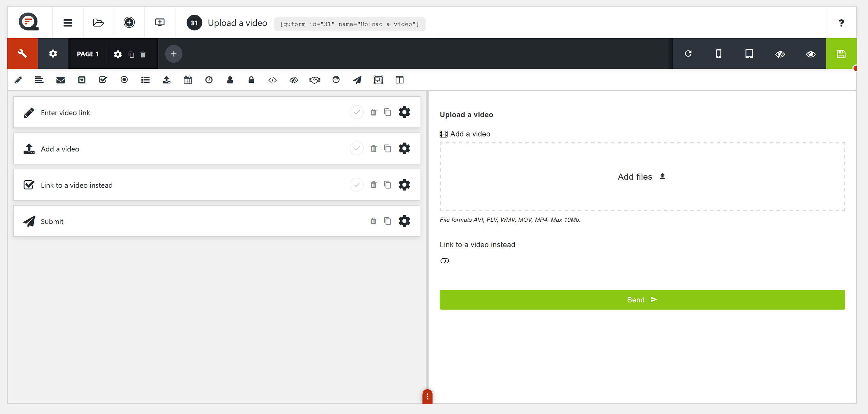Add a new page with plus button

coord(174,54)
